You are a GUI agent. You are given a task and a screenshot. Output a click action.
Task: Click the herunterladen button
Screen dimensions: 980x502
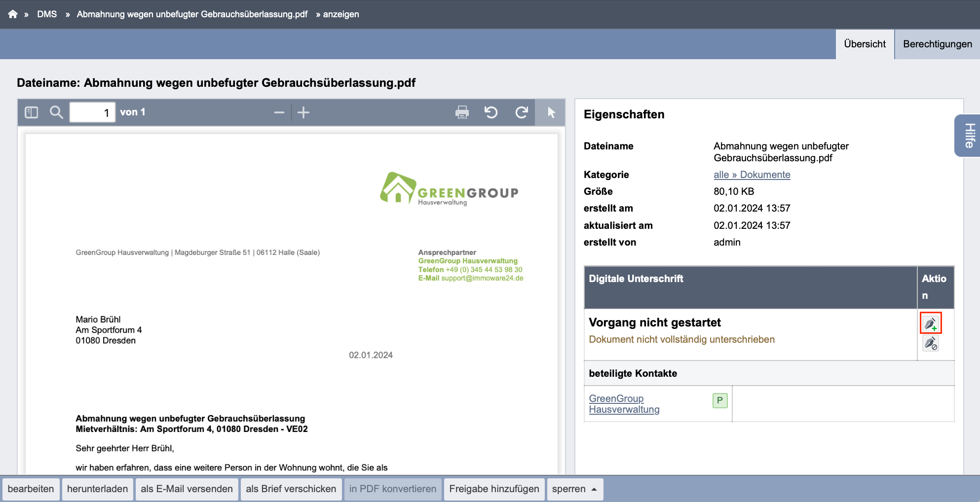pos(97,489)
